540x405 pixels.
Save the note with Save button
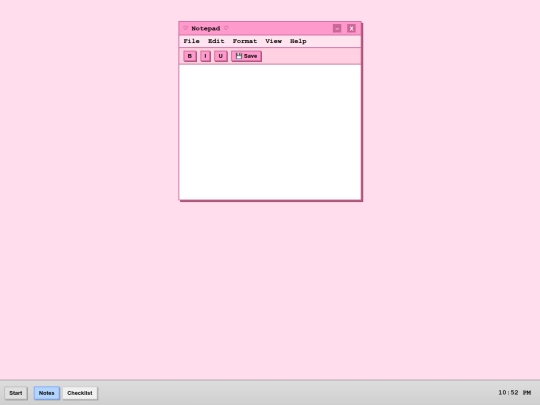[246, 56]
